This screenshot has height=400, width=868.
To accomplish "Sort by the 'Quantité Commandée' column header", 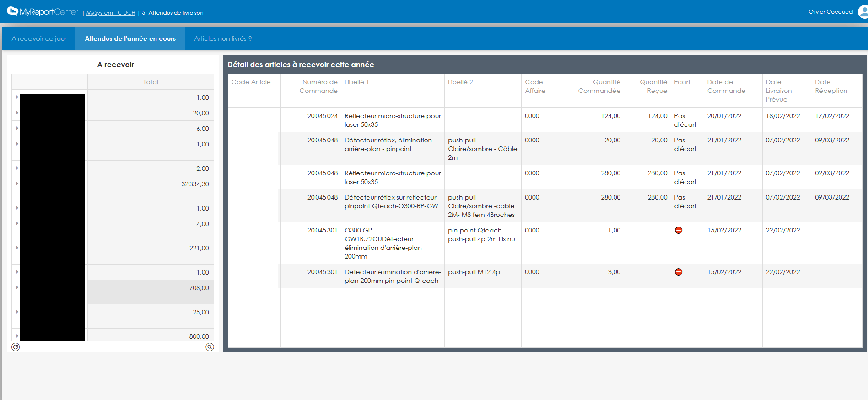I will click(599, 86).
